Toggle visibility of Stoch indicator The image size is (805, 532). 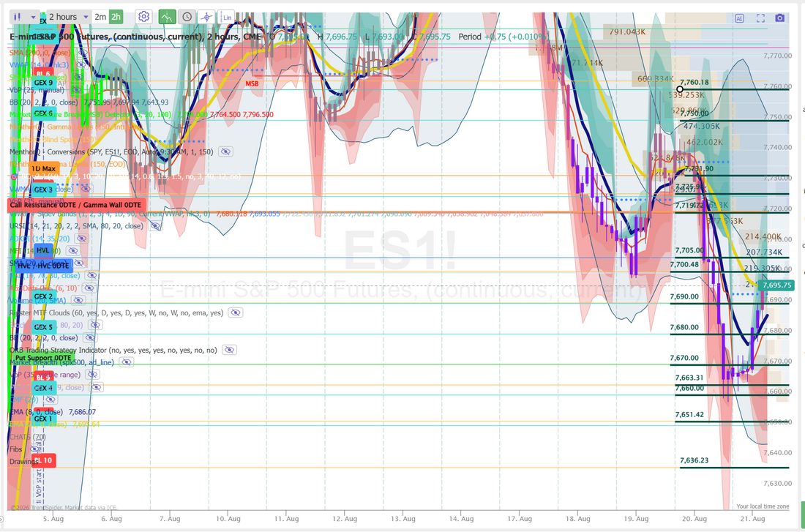coord(94,325)
